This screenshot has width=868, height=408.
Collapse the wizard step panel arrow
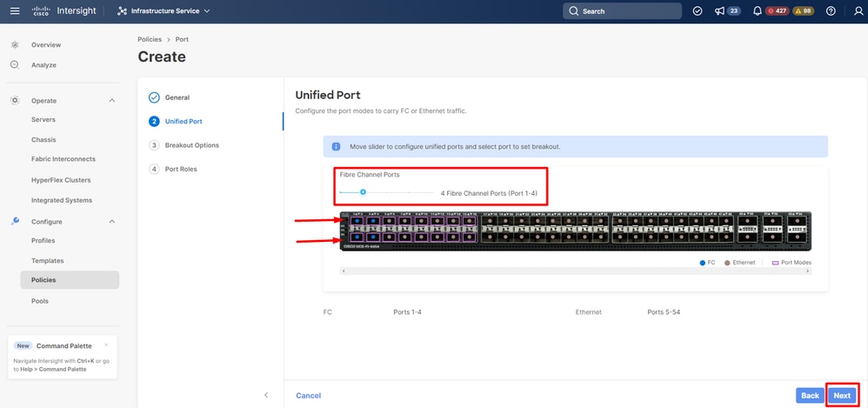click(266, 395)
